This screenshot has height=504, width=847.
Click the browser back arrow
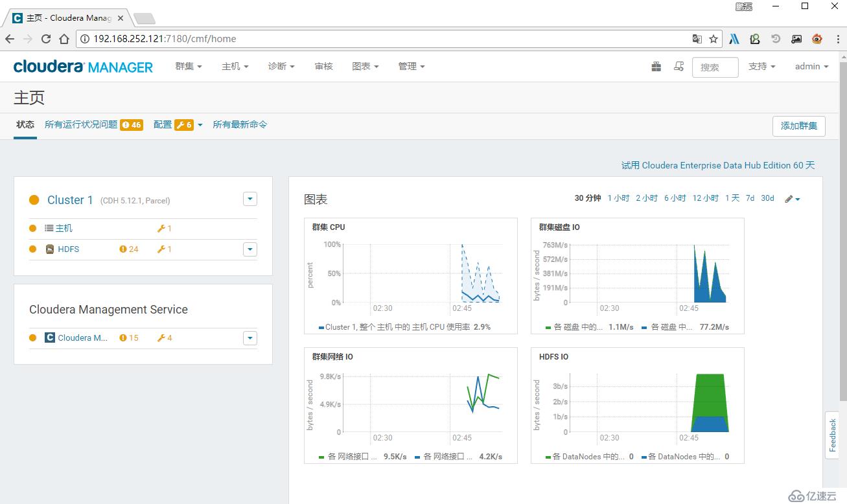pos(10,39)
